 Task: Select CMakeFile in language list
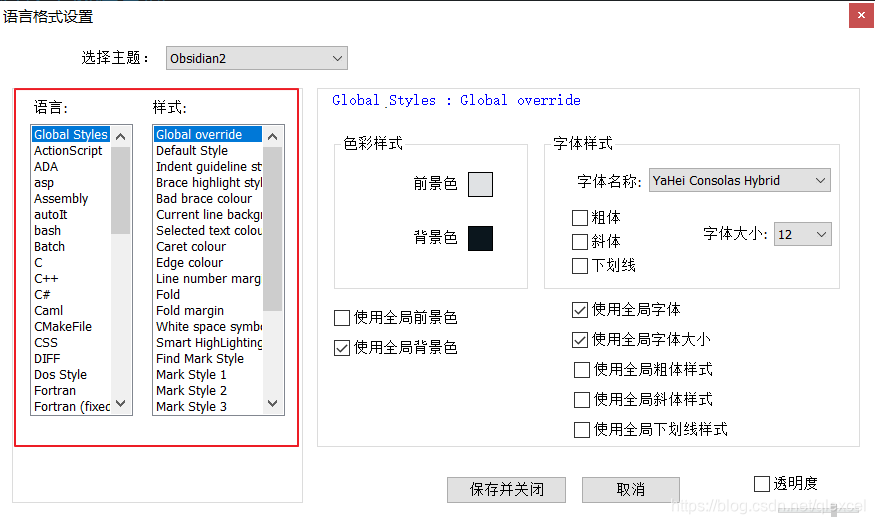pyautogui.click(x=71, y=326)
